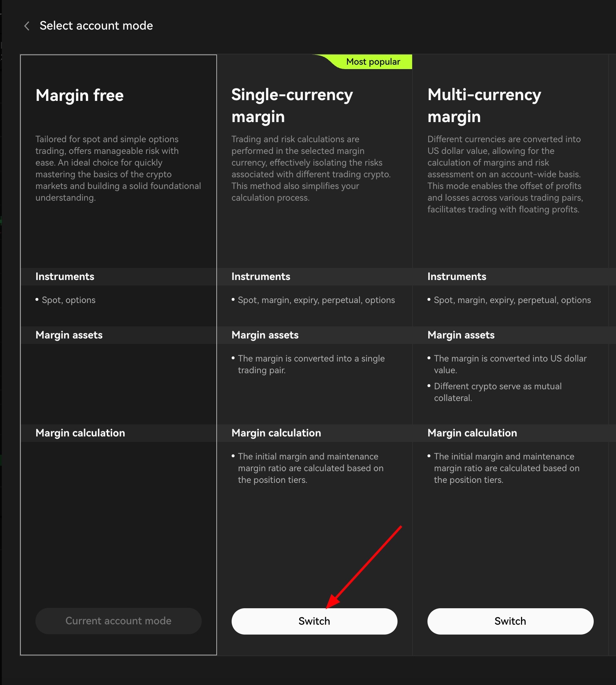Click the Select account mode page title
Image resolution: width=616 pixels, height=685 pixels.
point(96,26)
